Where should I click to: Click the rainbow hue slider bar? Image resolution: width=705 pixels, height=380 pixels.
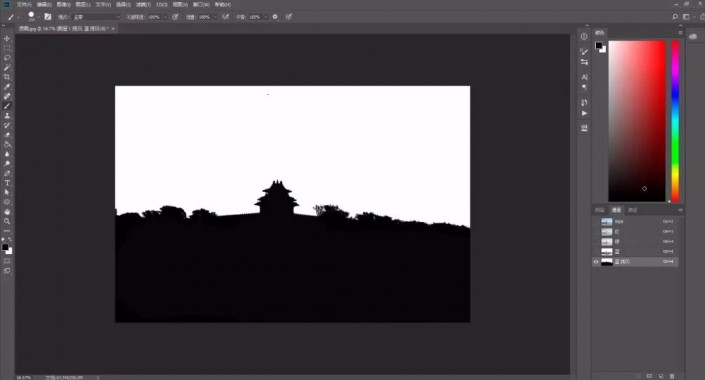[675, 121]
